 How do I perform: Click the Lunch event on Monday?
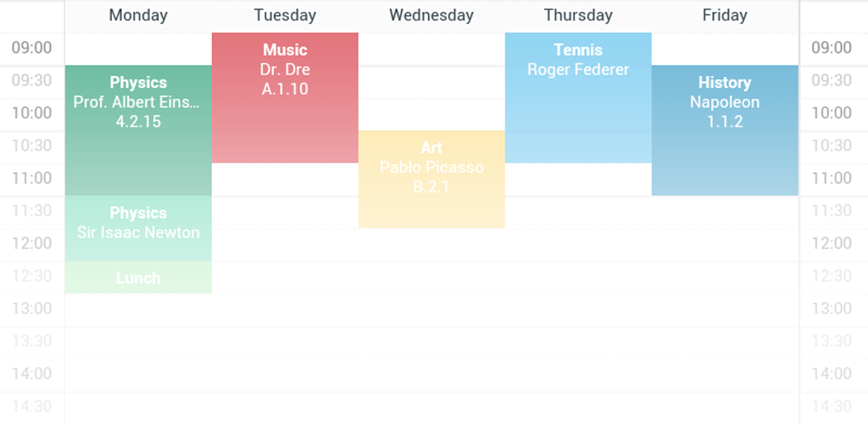point(138,278)
